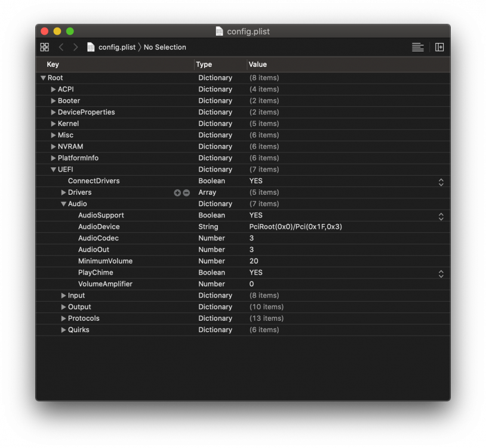The width and height of the screenshot is (486, 448).
Task: Collapse the UEFI dictionary
Action: (53, 170)
